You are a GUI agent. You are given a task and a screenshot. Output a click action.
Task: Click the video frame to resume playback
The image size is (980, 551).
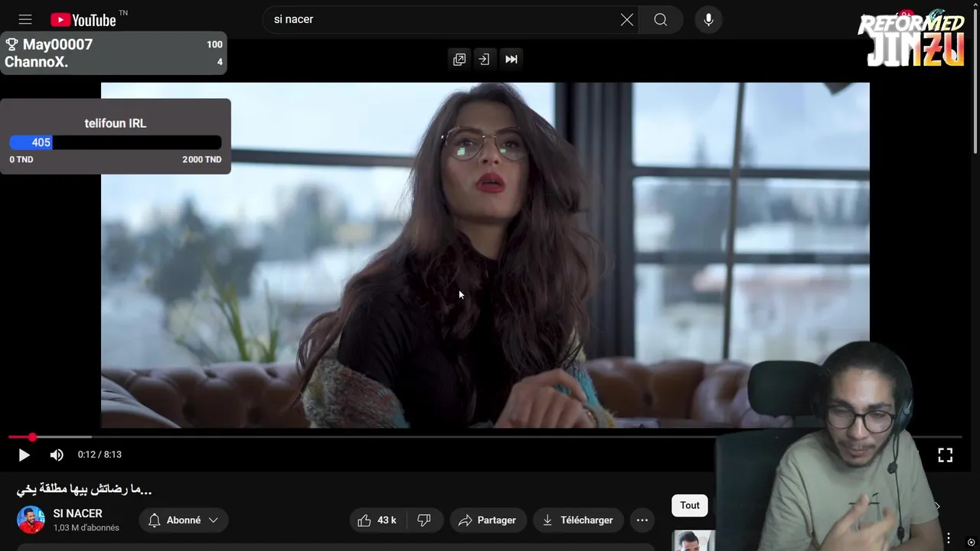485,255
